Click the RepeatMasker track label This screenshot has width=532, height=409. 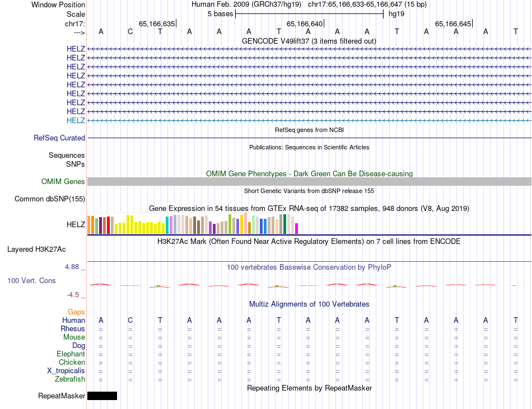[x=62, y=396]
